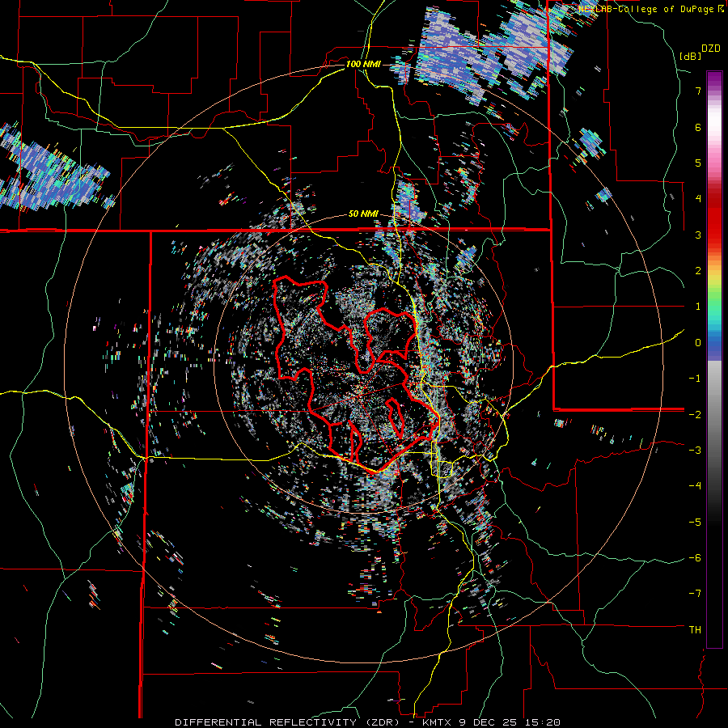This screenshot has height=728, width=728.
Task: Click the 2 value on color scale
Action: [x=698, y=271]
